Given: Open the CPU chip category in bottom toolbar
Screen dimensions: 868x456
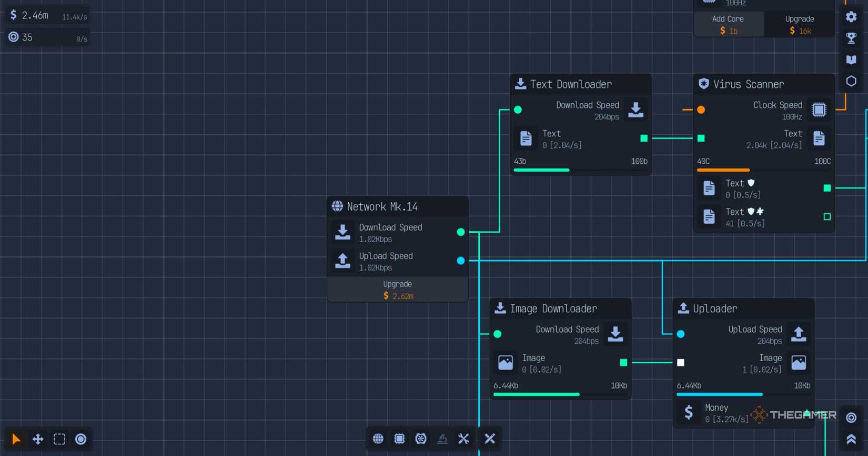Looking at the screenshot, I should [399, 439].
